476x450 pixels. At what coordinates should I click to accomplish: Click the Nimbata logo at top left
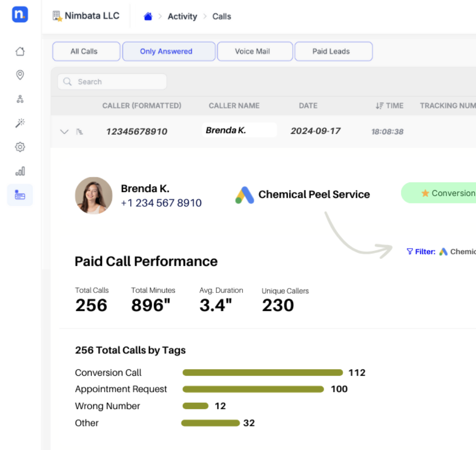(x=19, y=14)
